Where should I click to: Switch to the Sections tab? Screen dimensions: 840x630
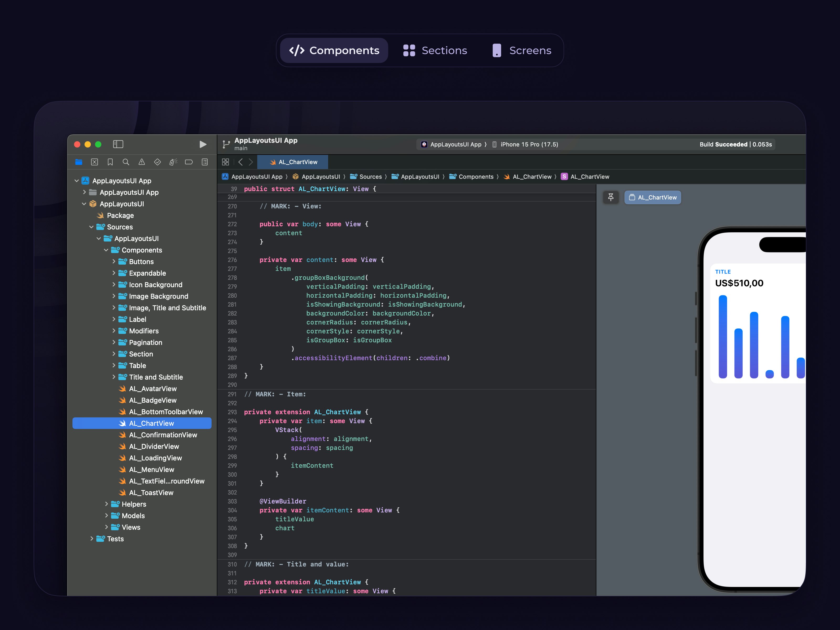[x=435, y=50]
